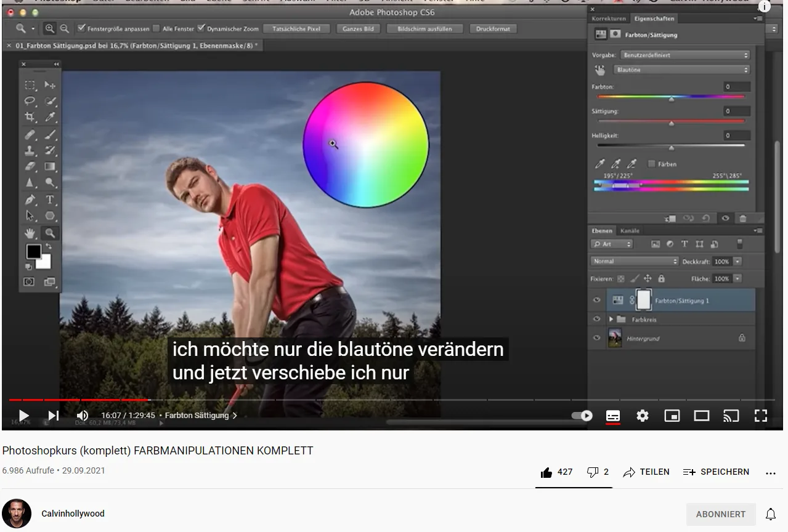Select the Lasso tool

pyautogui.click(x=30, y=102)
